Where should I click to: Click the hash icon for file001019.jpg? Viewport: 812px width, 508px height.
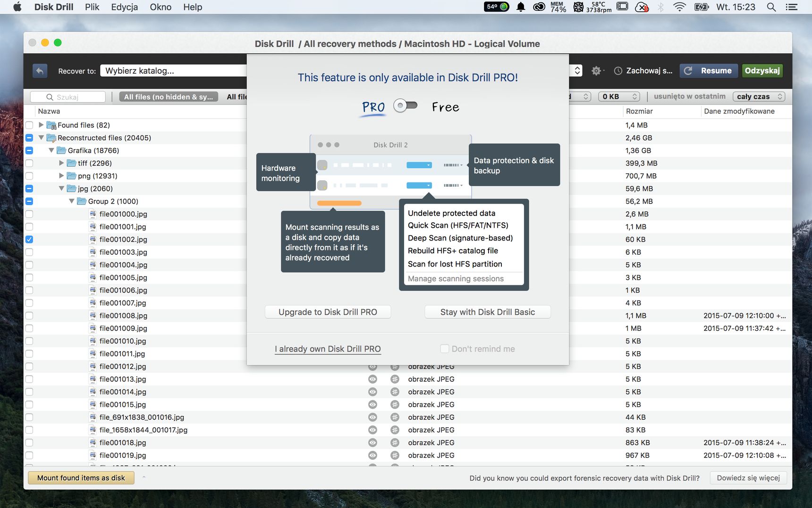pyautogui.click(x=395, y=456)
